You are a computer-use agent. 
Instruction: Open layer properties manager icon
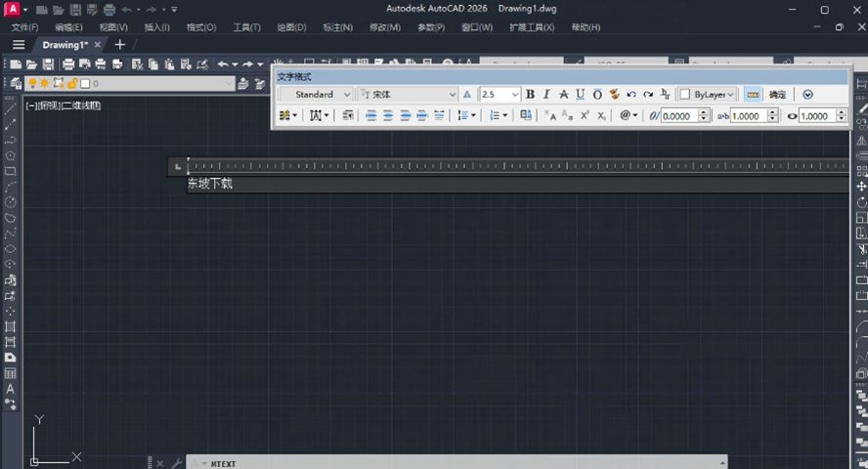(x=16, y=83)
